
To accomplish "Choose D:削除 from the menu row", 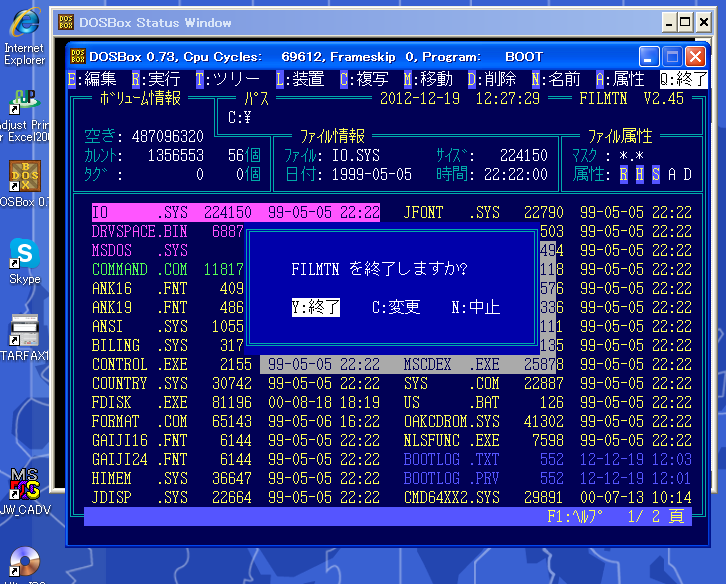I will coord(492,79).
